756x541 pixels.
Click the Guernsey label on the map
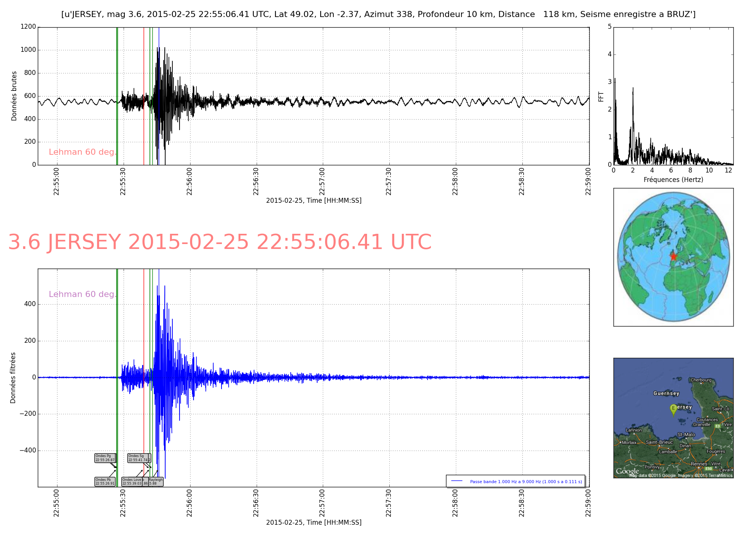(x=666, y=393)
